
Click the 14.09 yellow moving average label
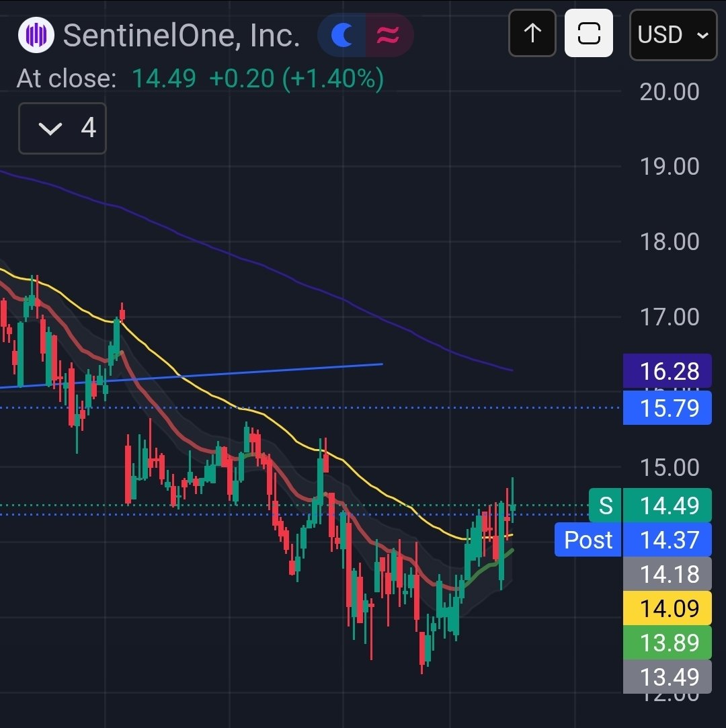pyautogui.click(x=667, y=608)
